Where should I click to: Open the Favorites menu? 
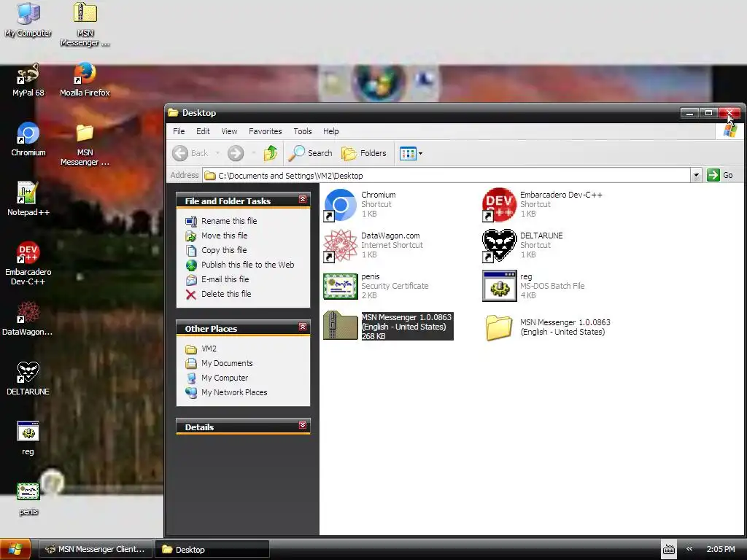point(265,131)
